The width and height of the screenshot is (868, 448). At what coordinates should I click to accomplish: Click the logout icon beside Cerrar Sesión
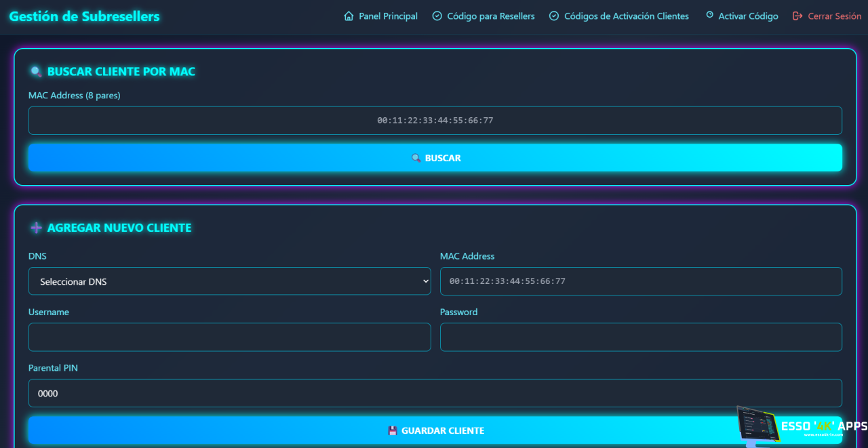pos(797,16)
